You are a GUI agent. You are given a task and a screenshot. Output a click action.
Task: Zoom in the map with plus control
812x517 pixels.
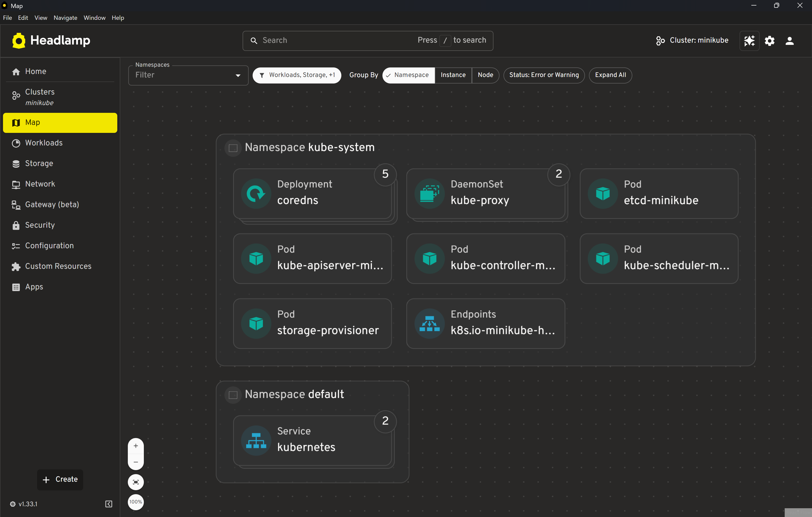point(136,446)
